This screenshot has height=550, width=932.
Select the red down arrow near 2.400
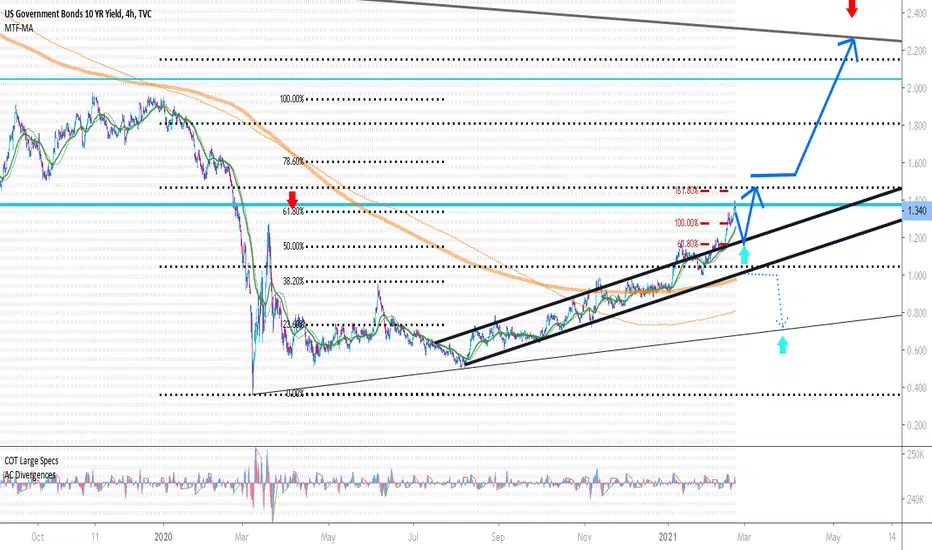point(852,8)
